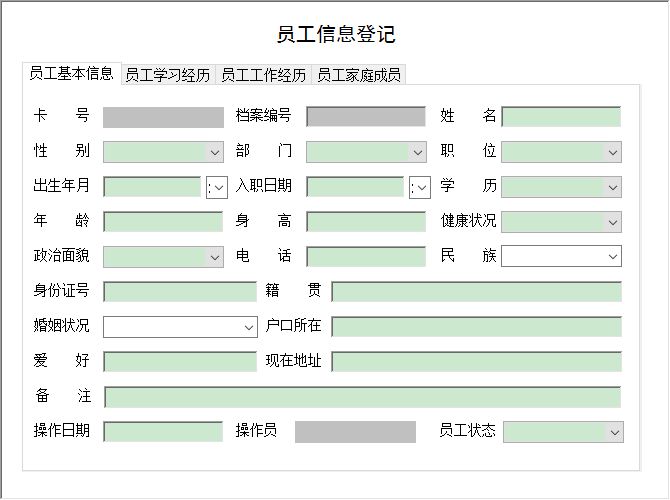Open the 员工工作经历 tab

pos(263,75)
